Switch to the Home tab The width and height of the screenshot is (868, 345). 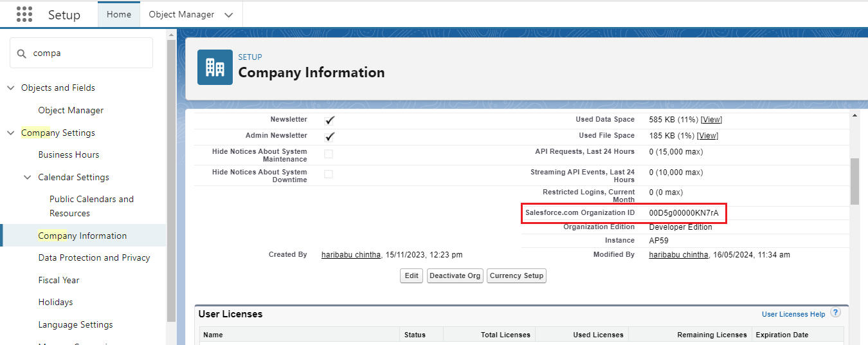coord(119,14)
